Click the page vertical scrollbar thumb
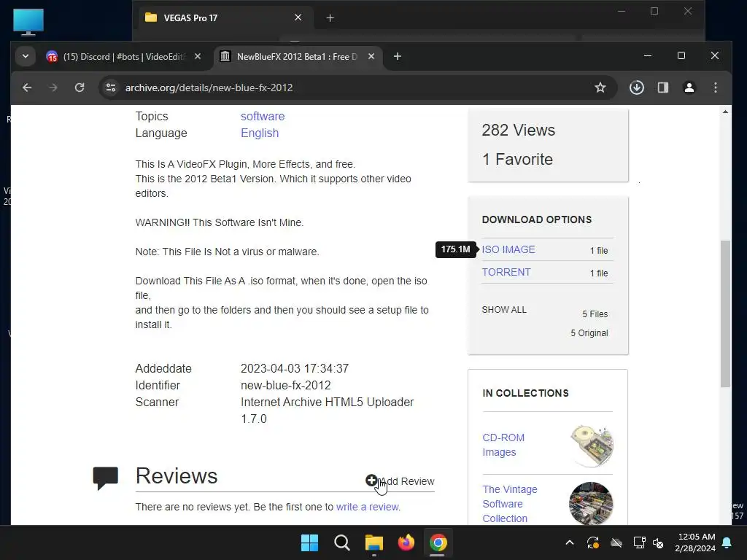 point(725,314)
